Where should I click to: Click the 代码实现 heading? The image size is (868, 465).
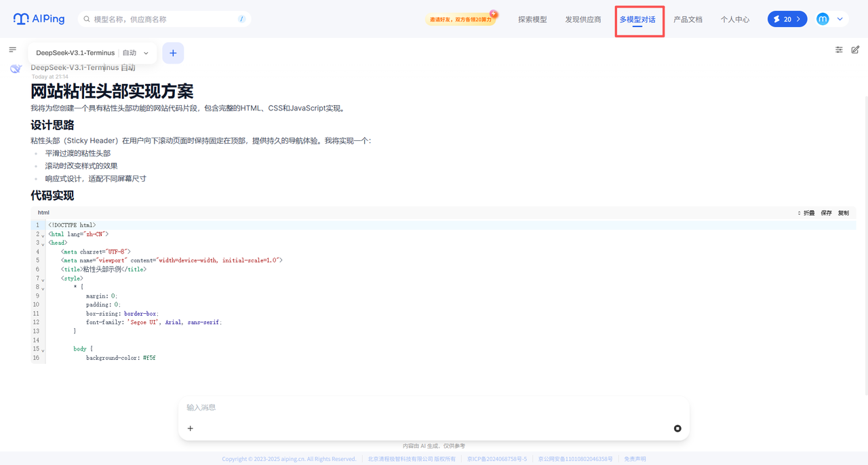coord(52,195)
